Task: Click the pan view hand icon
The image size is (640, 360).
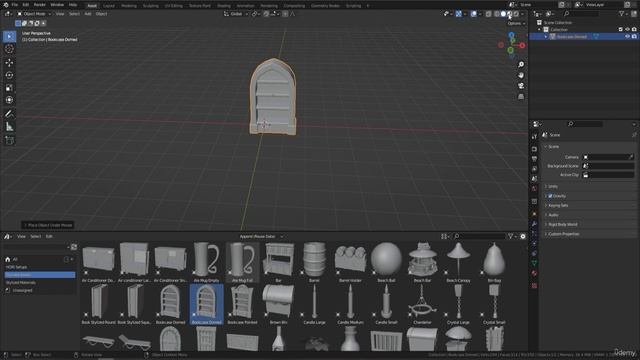Action: click(521, 76)
